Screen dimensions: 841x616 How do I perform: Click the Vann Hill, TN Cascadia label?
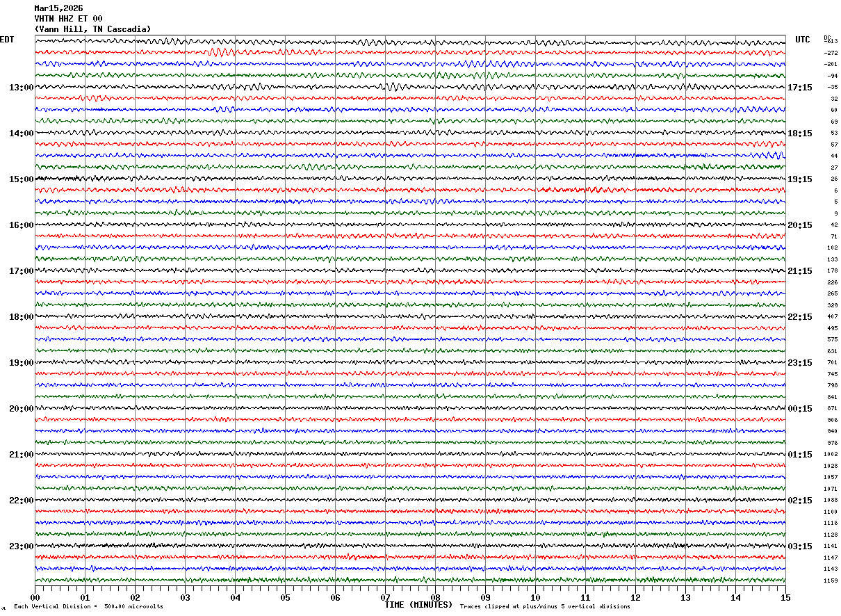click(x=92, y=29)
